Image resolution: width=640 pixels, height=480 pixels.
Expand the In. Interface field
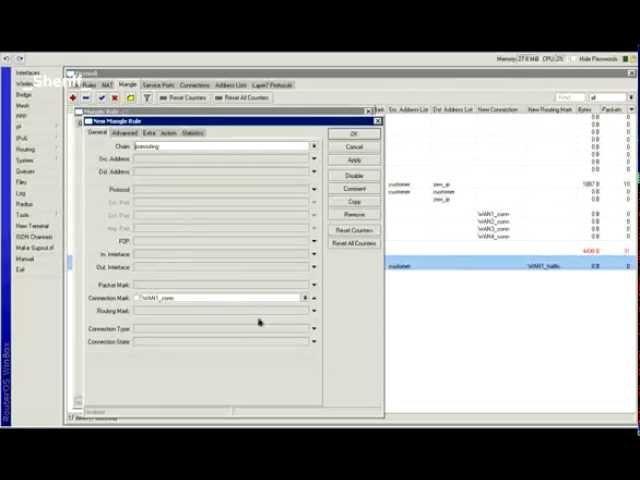pyautogui.click(x=314, y=254)
